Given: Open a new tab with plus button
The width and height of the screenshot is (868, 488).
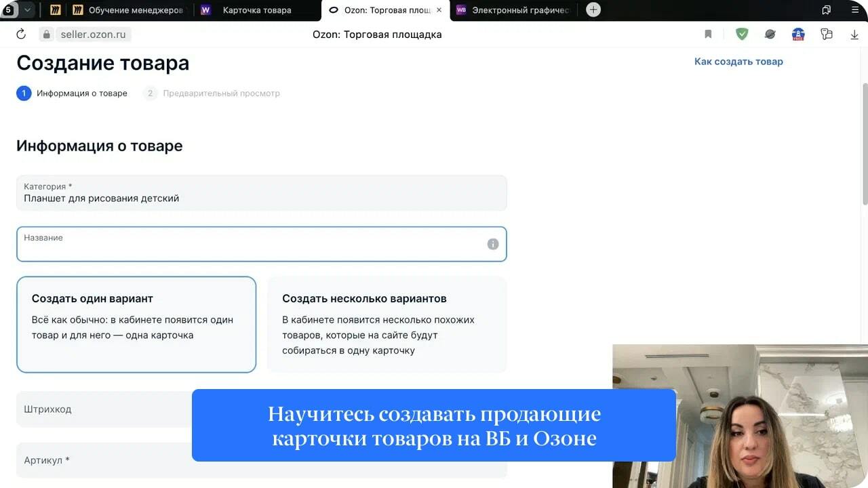Looking at the screenshot, I should click(x=593, y=9).
